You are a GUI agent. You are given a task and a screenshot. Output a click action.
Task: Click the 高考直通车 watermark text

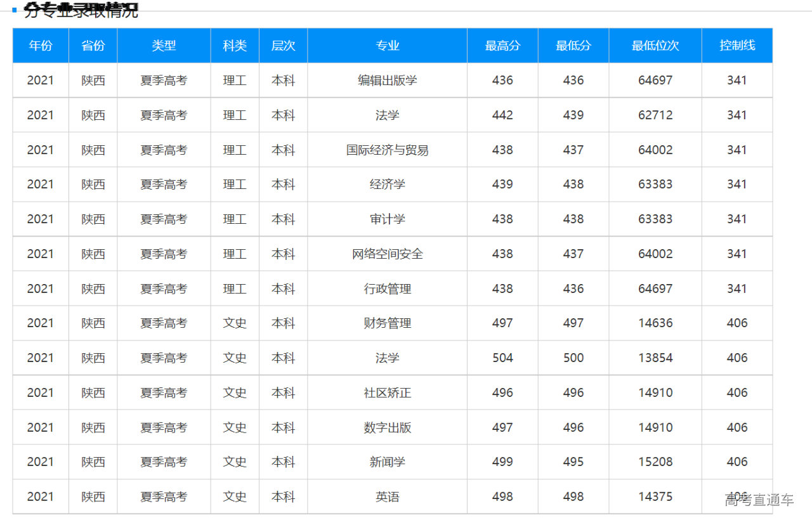pyautogui.click(x=759, y=500)
